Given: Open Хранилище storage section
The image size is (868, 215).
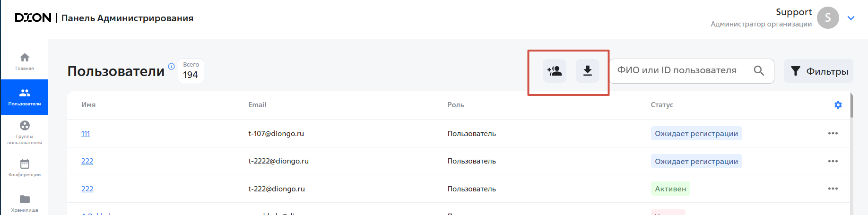Looking at the screenshot, I should tap(25, 203).
